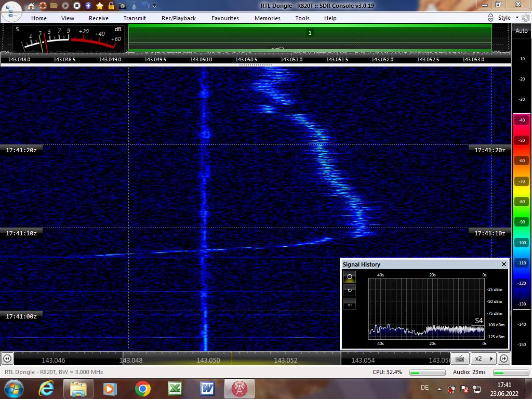532x399 pixels.
Task: Open the Receive ribbon tab
Action: point(99,18)
